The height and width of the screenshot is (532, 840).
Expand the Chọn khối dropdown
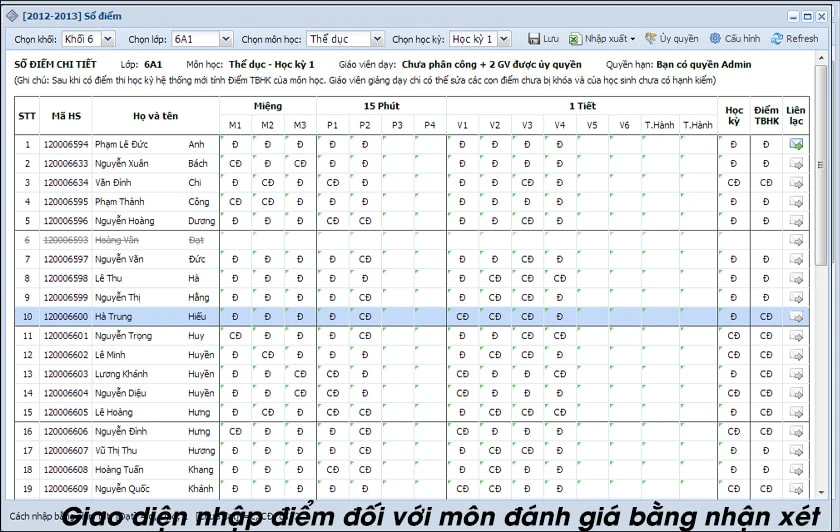108,39
